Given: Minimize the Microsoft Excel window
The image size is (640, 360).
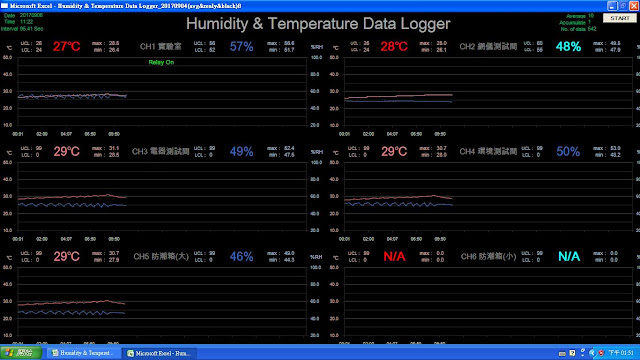Looking at the screenshot, I should (611, 6).
